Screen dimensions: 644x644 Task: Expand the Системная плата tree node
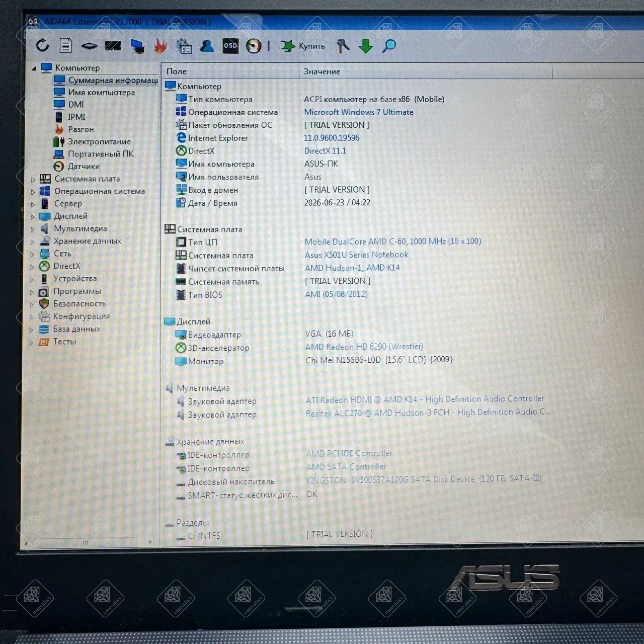point(33,180)
